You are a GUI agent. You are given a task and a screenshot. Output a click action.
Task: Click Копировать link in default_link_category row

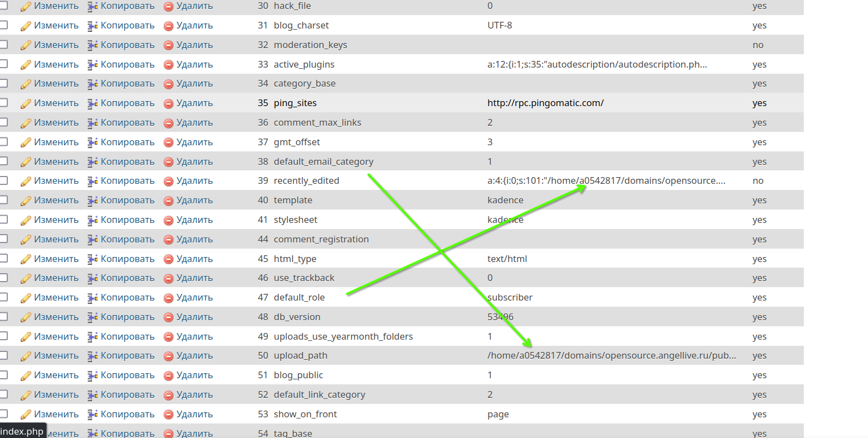(128, 395)
